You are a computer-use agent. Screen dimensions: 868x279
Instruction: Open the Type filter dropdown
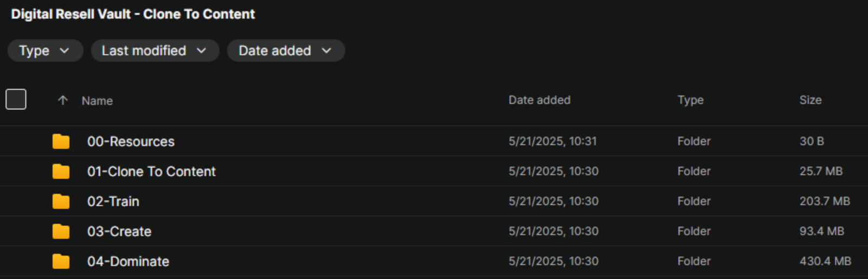coord(45,50)
